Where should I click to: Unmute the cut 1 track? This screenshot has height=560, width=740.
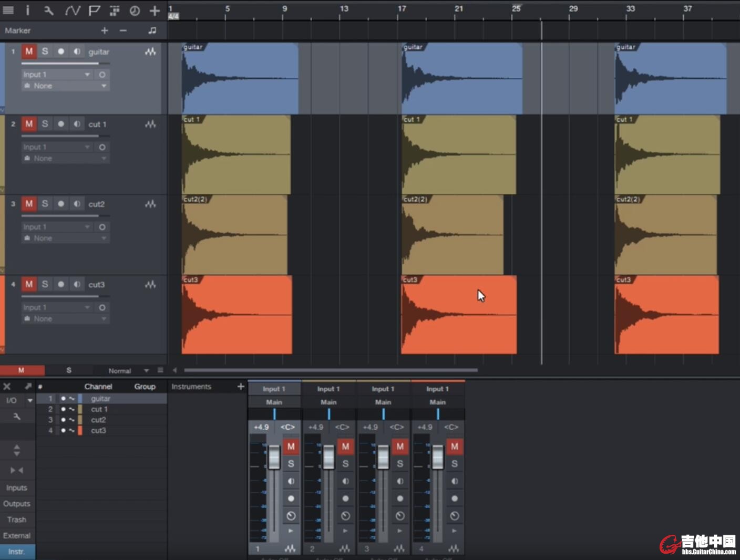(x=29, y=123)
